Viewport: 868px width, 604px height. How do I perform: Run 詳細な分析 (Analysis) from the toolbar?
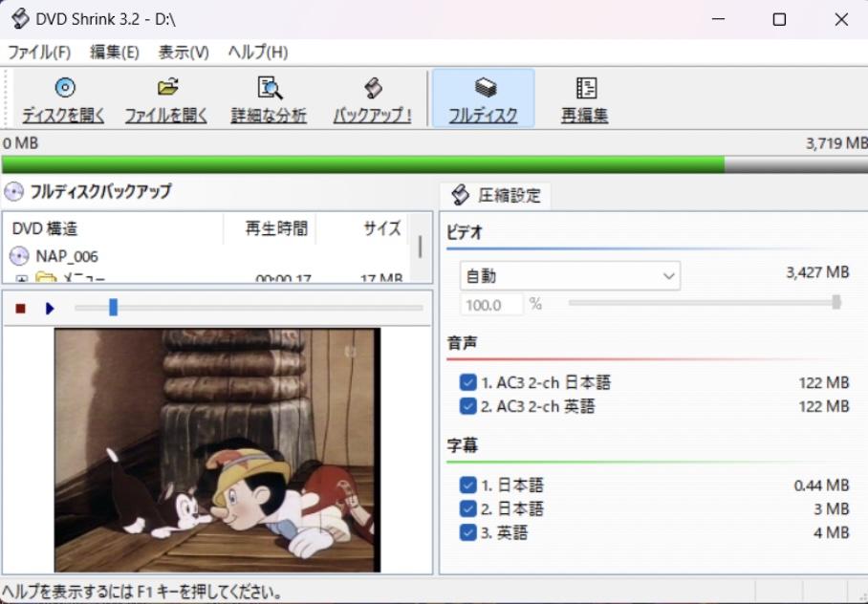[x=270, y=89]
